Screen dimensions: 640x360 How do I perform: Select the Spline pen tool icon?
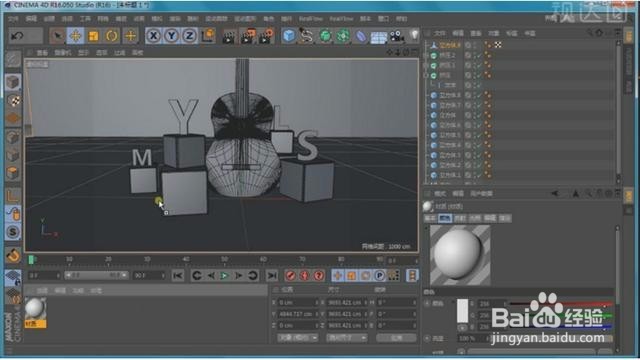pos(306,36)
